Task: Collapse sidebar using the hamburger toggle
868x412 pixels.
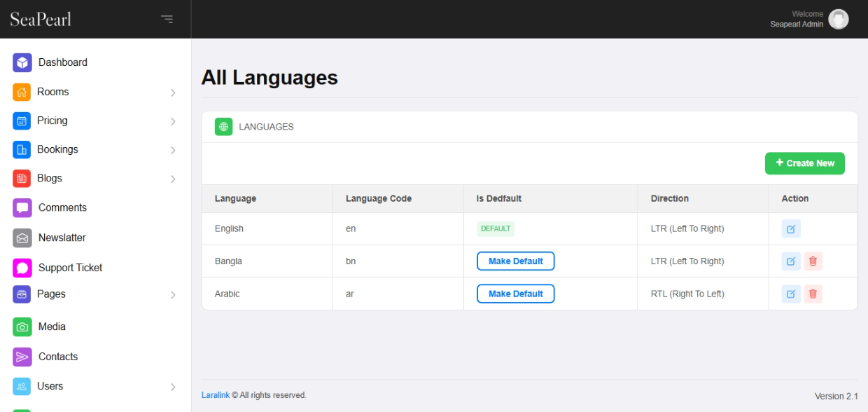Action: [x=167, y=19]
